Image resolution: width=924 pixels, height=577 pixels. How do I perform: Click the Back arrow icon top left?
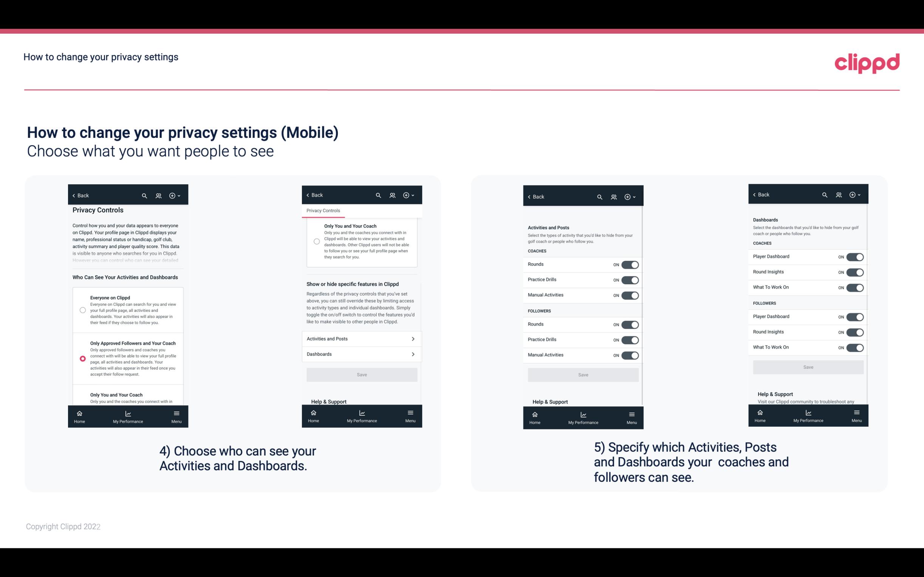tap(74, 195)
